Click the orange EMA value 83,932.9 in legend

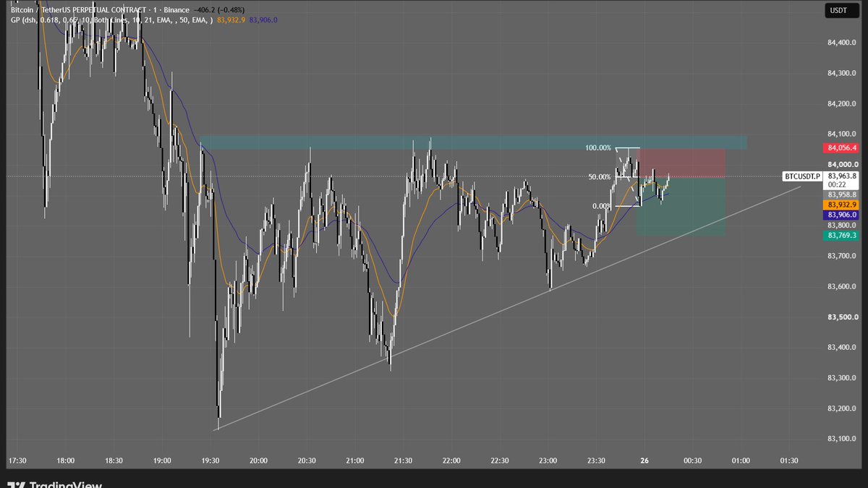point(231,20)
